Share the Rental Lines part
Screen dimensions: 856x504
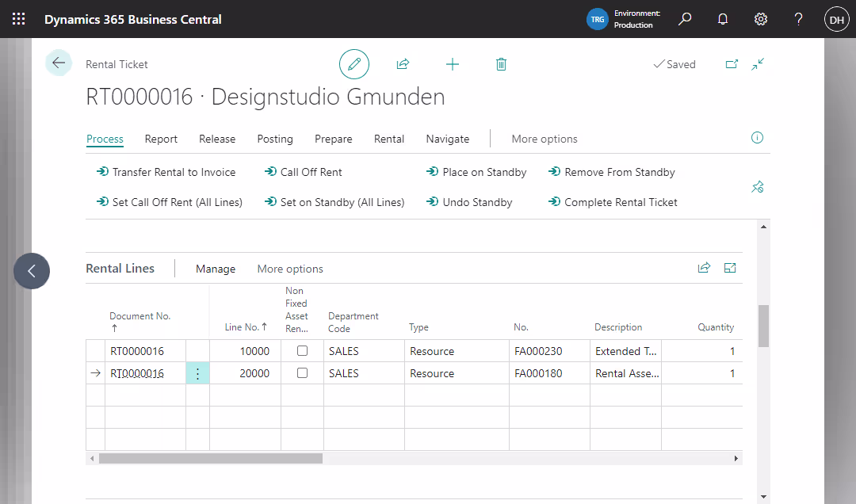(705, 268)
